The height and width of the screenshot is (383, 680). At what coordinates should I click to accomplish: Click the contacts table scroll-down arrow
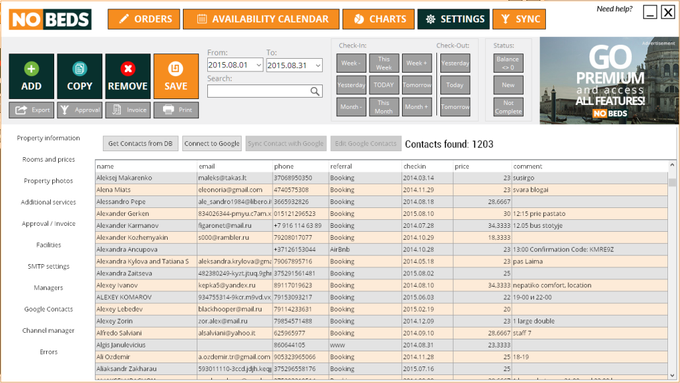pos(672,376)
